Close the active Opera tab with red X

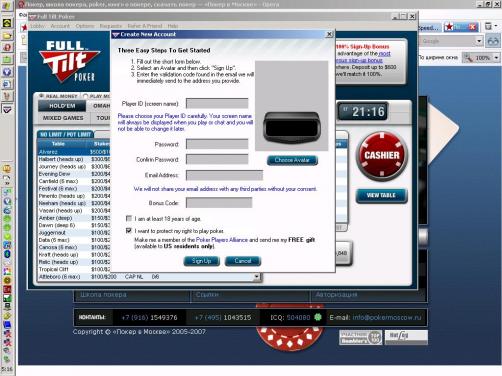pos(473,27)
